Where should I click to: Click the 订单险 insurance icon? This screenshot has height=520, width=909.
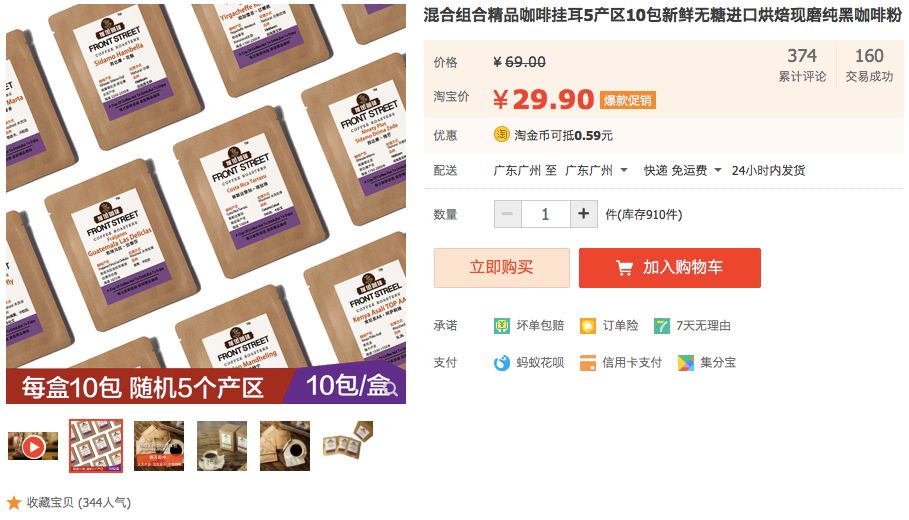tap(588, 326)
